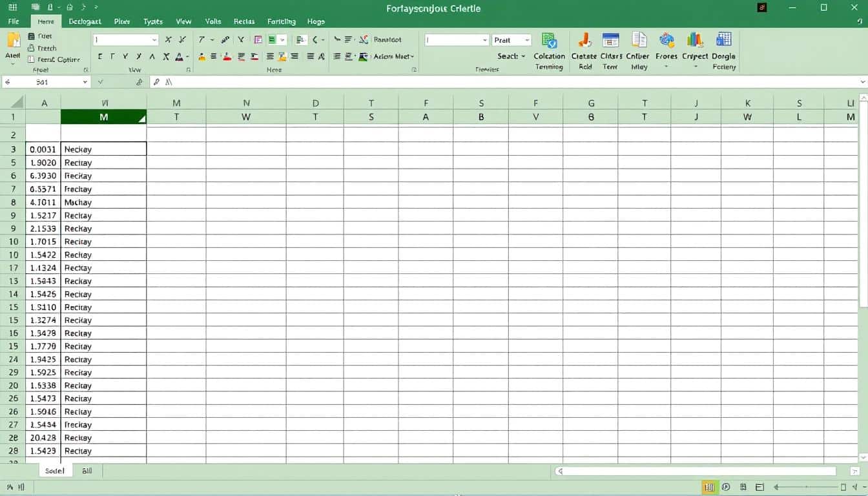Click the grid icon in title bar left
The width and height of the screenshot is (868, 496).
point(13,8)
